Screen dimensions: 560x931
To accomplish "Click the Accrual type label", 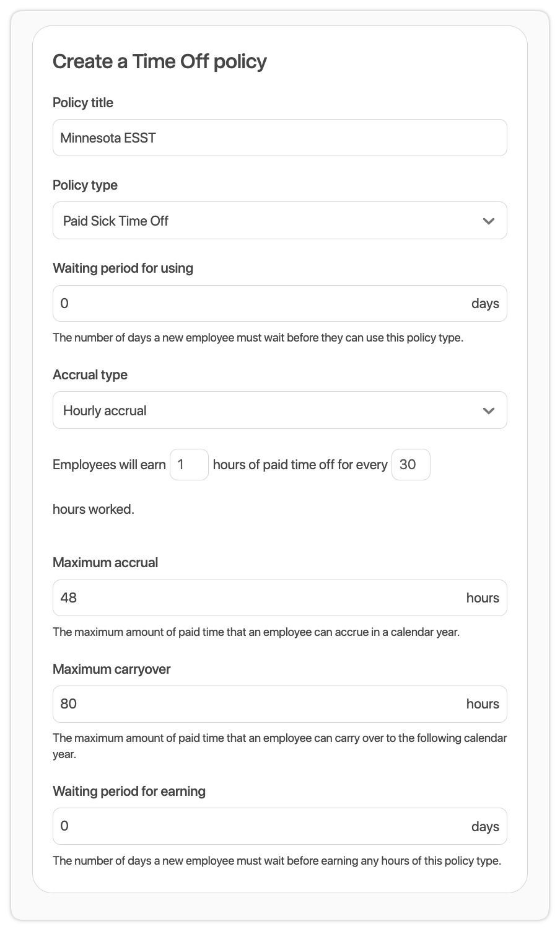I will tap(90, 375).
